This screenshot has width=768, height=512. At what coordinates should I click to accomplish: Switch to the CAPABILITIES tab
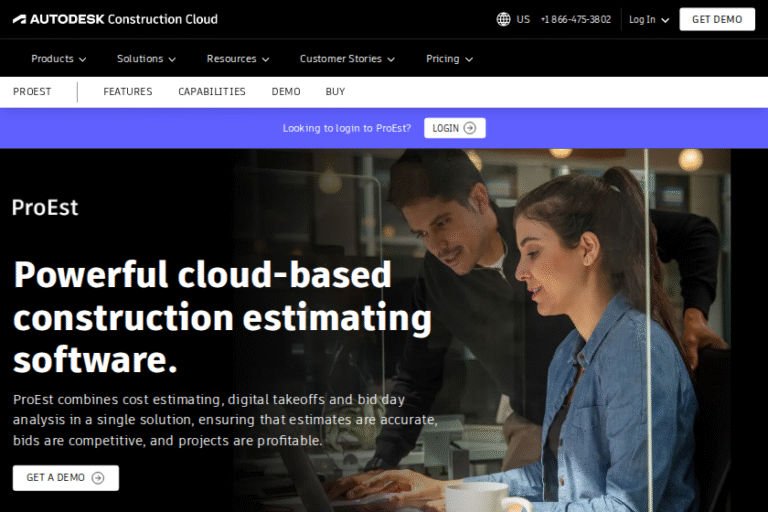pos(212,92)
